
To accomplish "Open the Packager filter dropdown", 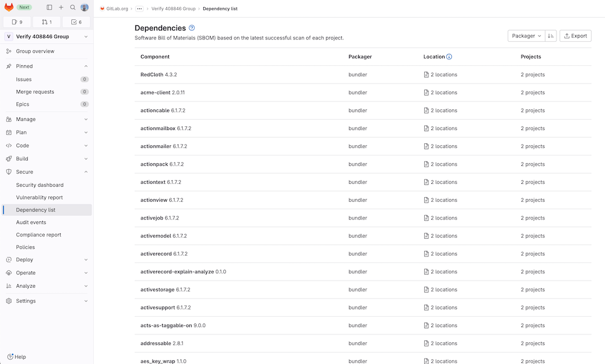I will pyautogui.click(x=525, y=36).
